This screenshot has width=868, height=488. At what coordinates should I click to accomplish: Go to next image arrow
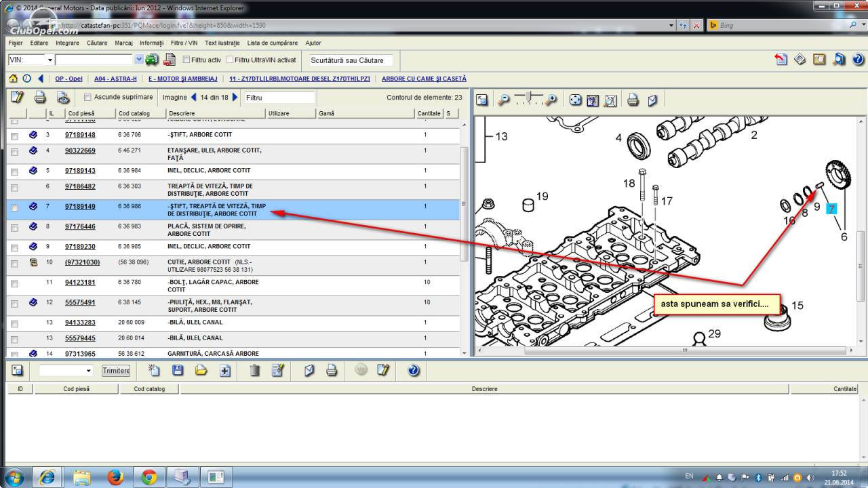[235, 97]
